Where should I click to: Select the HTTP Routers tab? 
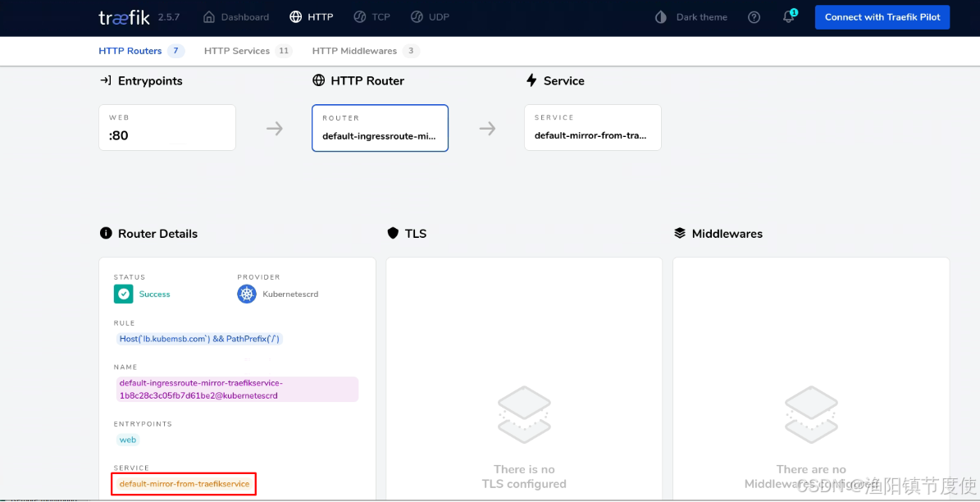(x=141, y=51)
